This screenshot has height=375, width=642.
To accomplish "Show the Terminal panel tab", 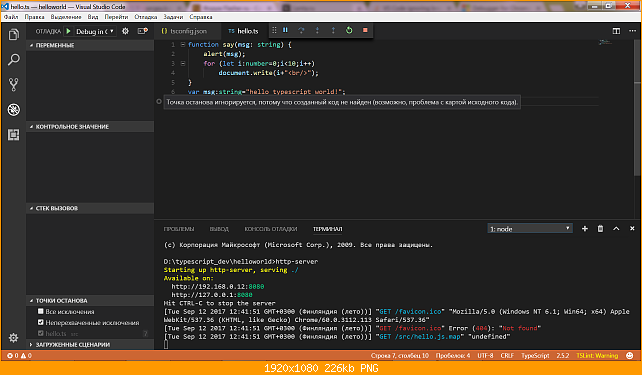I will [328, 229].
